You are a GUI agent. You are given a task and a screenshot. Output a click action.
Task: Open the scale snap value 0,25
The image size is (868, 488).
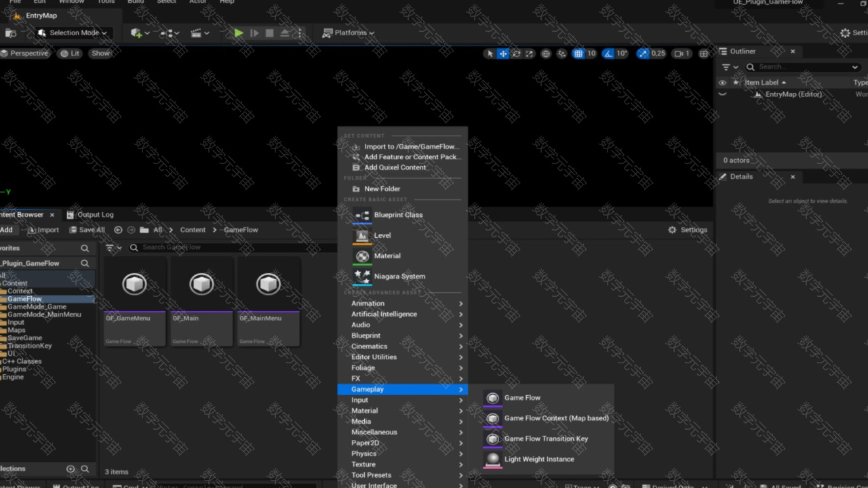coord(658,54)
